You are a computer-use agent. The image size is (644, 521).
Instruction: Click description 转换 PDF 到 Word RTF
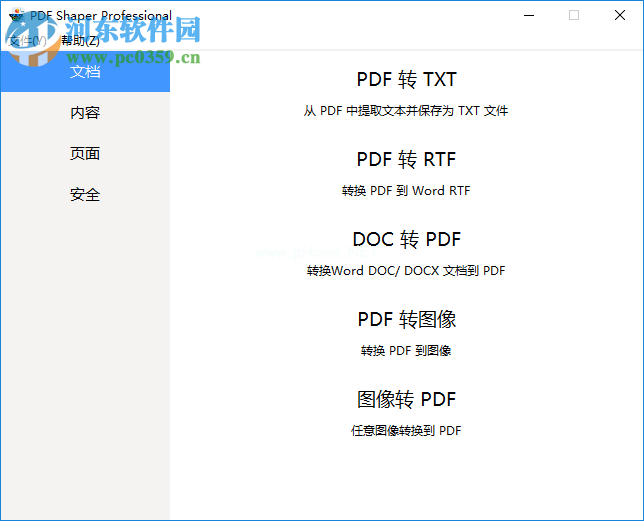click(x=406, y=191)
